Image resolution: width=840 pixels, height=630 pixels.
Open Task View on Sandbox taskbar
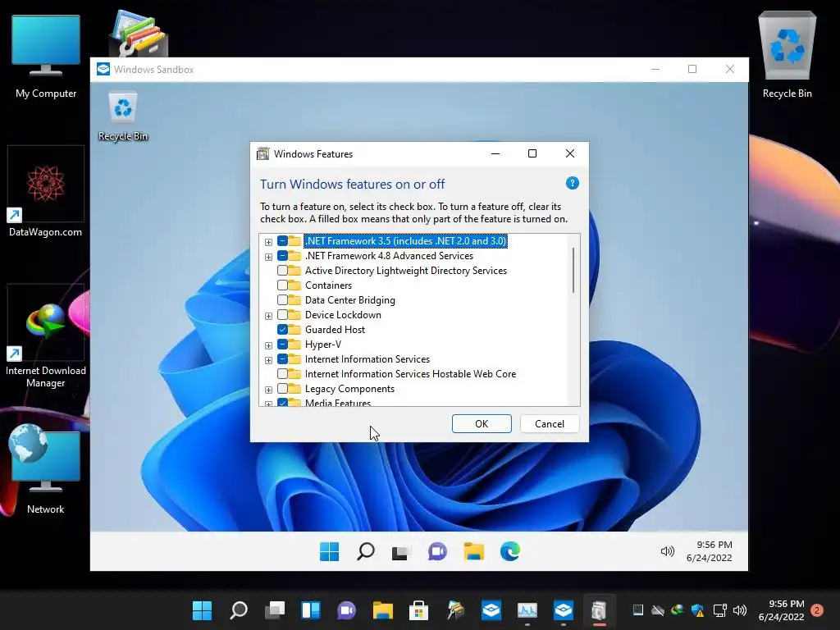[x=400, y=552]
